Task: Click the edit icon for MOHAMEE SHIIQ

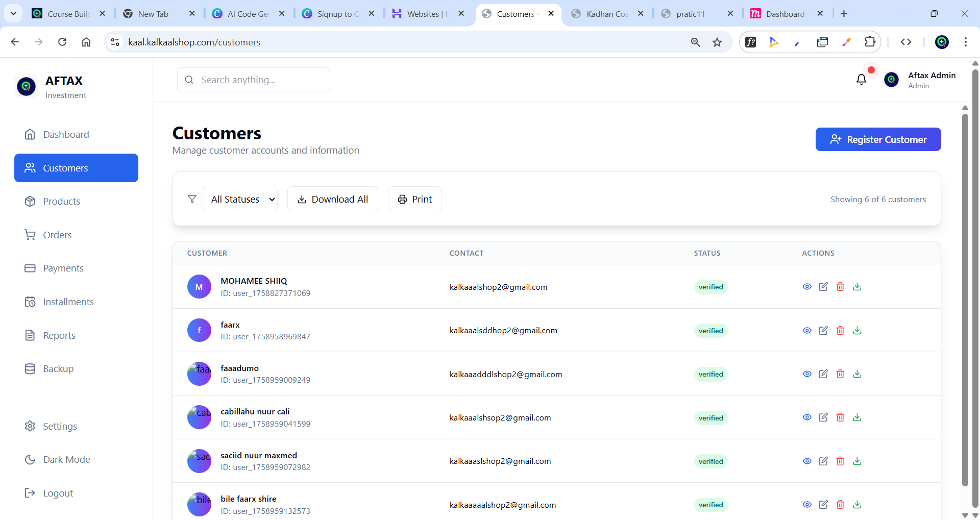Action: pos(823,286)
